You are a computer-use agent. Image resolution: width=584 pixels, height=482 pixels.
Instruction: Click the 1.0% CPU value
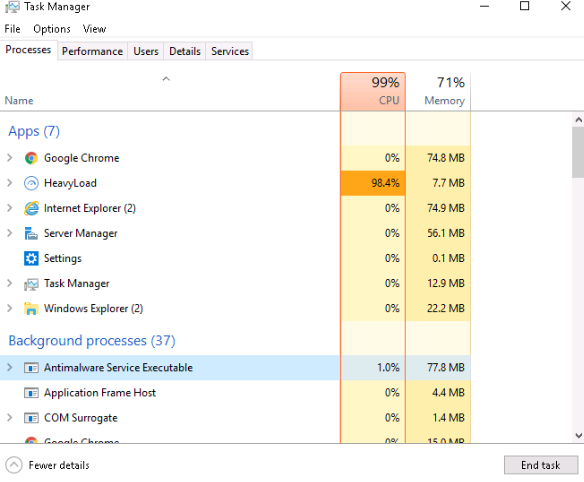tap(388, 368)
